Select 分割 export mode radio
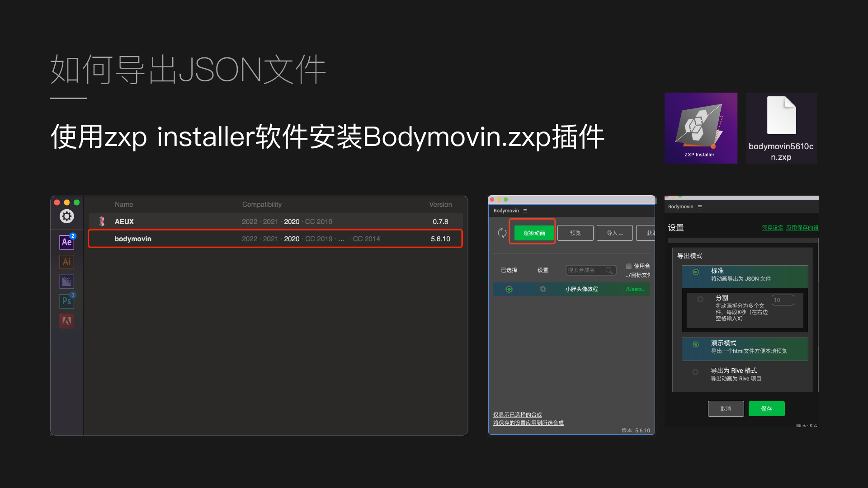 [x=700, y=299]
